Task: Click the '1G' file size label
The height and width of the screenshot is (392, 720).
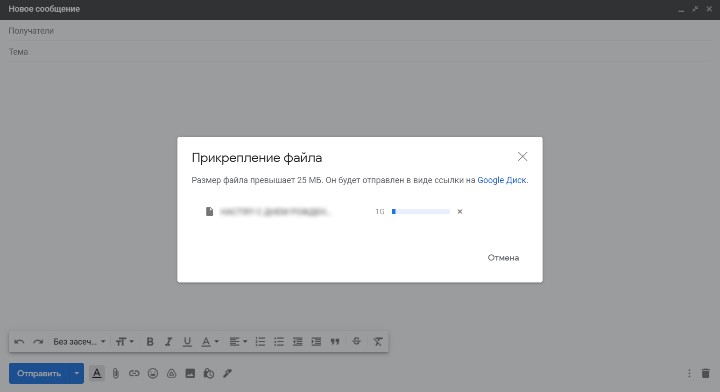Action: click(380, 212)
